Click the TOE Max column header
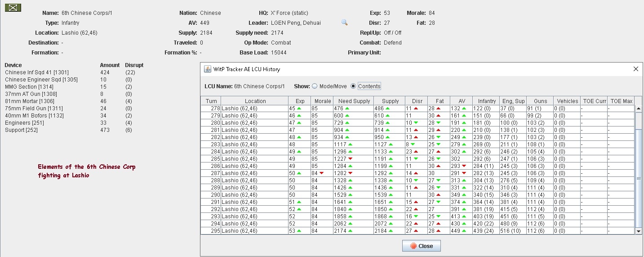The image size is (644, 257). tap(621, 101)
